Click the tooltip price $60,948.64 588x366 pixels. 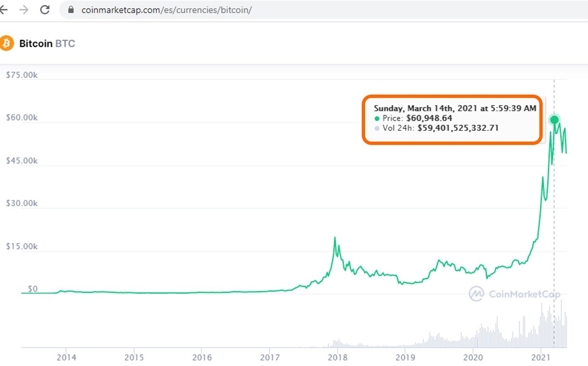point(429,118)
